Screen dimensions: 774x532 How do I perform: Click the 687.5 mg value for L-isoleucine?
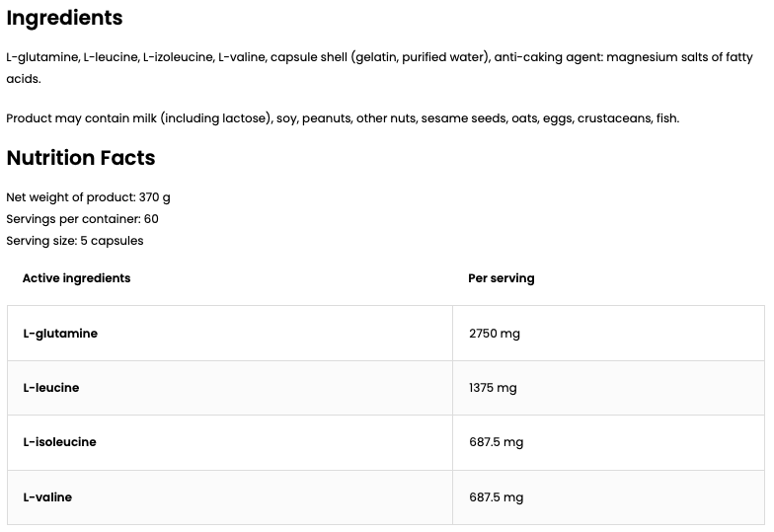pyautogui.click(x=496, y=442)
